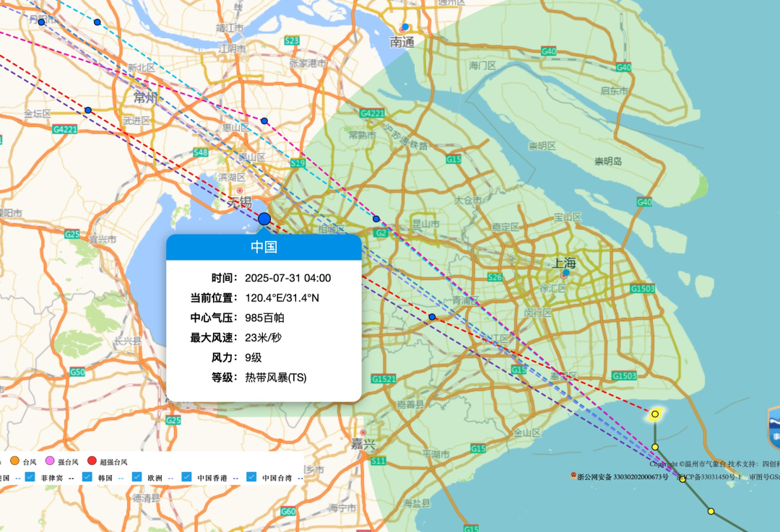Click the forecast point above the G2 shield
This screenshot has height=532, width=780.
click(376, 219)
